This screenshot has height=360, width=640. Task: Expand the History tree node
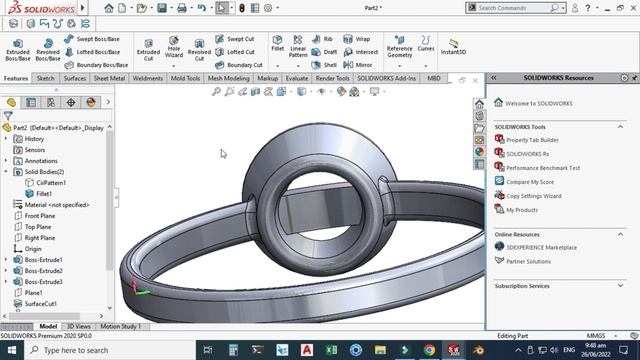6,139
